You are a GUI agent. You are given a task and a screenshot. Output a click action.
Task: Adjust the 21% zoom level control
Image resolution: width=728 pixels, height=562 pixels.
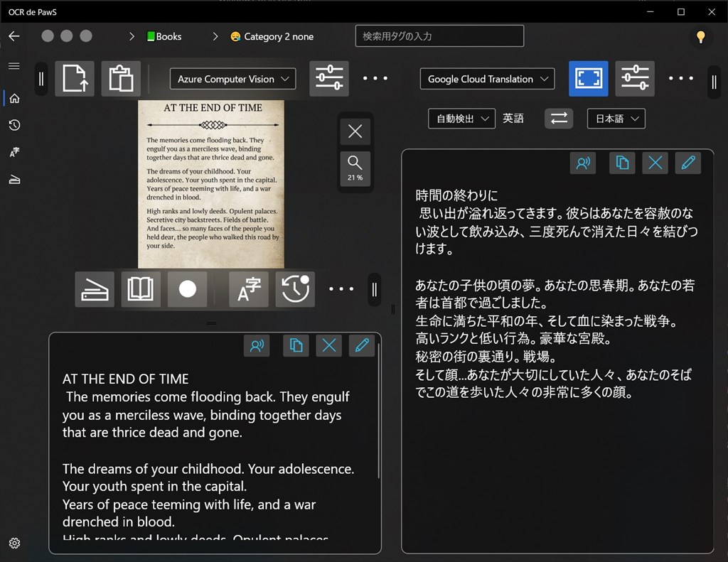355,169
